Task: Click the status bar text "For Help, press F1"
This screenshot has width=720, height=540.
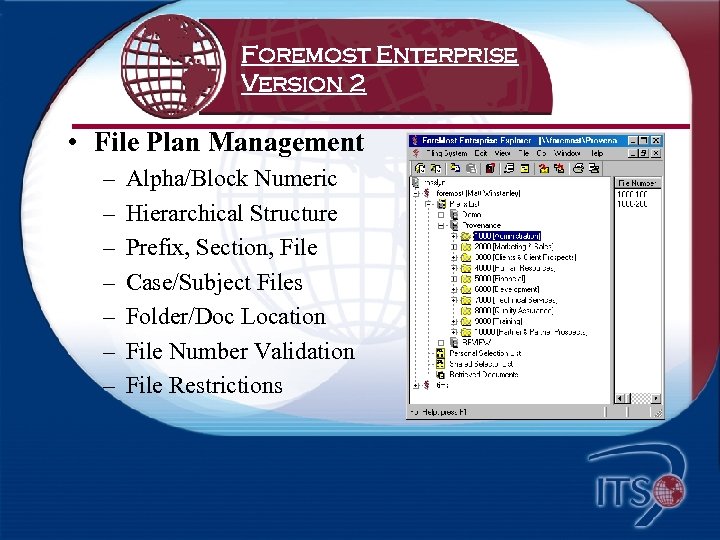Action: [439, 412]
